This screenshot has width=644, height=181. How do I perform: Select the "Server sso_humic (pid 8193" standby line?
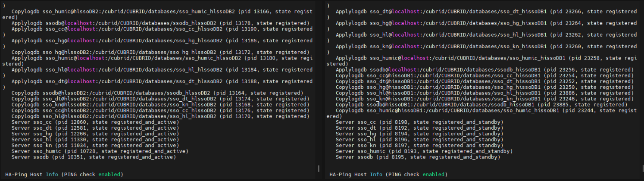click(424, 151)
